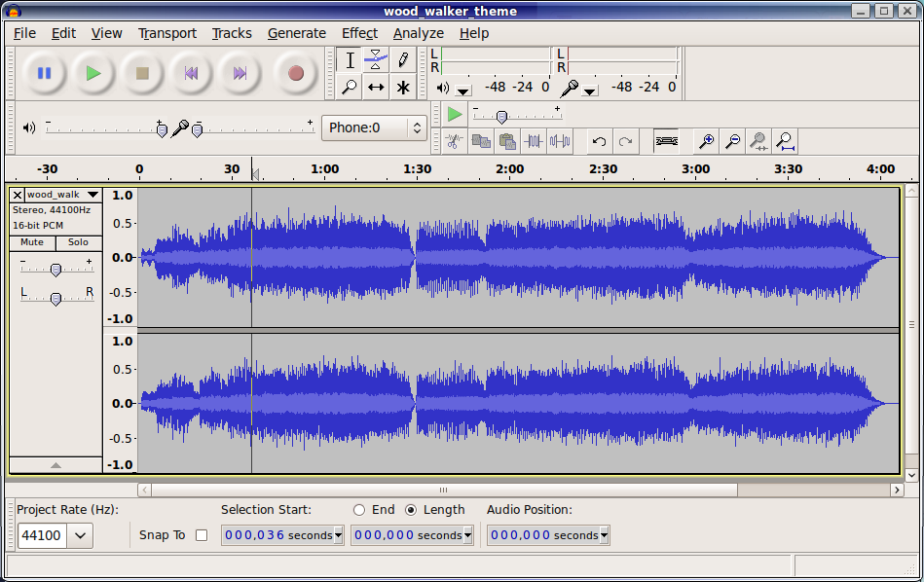The height and width of the screenshot is (582, 924).
Task: Click the input volume slider handle
Action: [x=198, y=129]
